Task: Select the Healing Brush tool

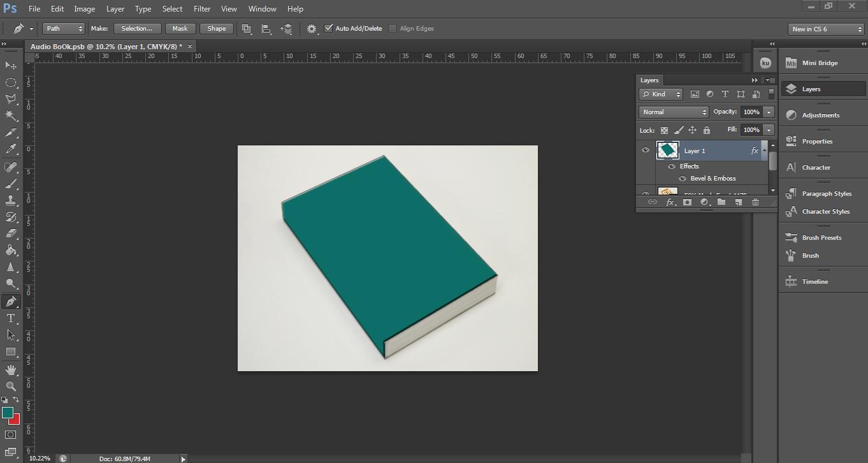Action: tap(11, 167)
